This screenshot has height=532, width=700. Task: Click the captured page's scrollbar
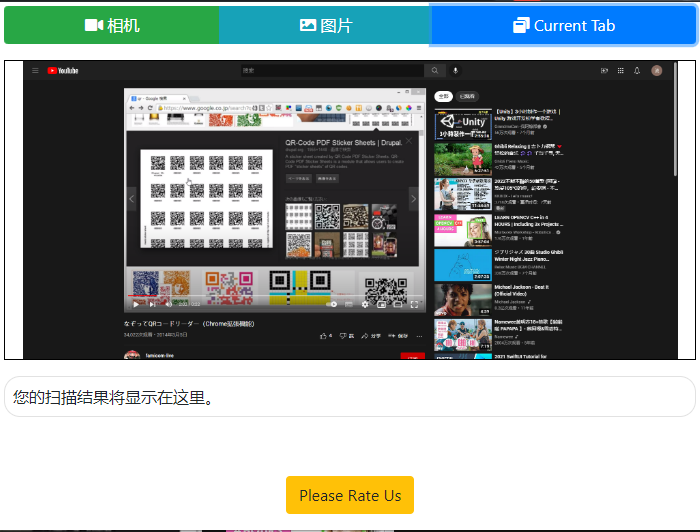coord(675,119)
